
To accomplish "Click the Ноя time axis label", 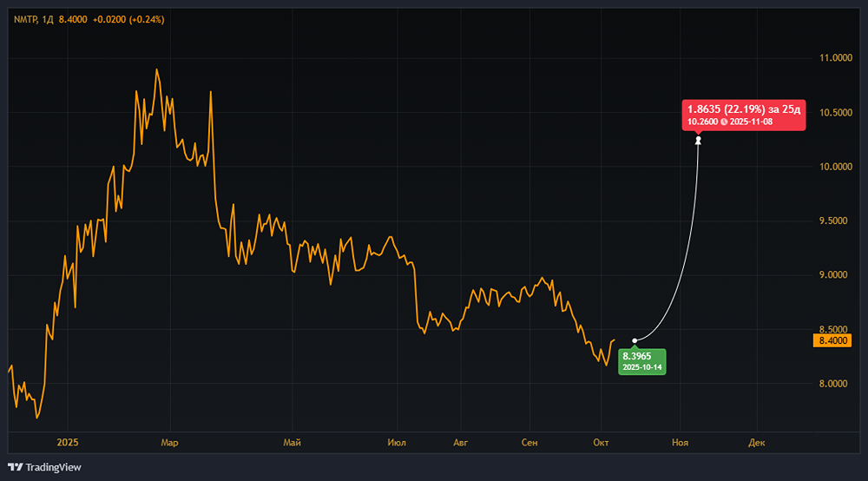I will click(680, 442).
